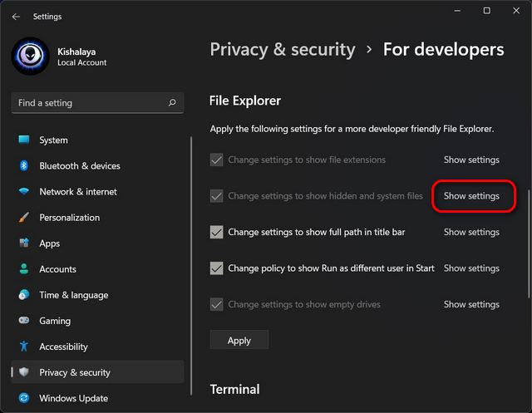Click the Apply button
This screenshot has height=413, width=532.
tap(239, 340)
